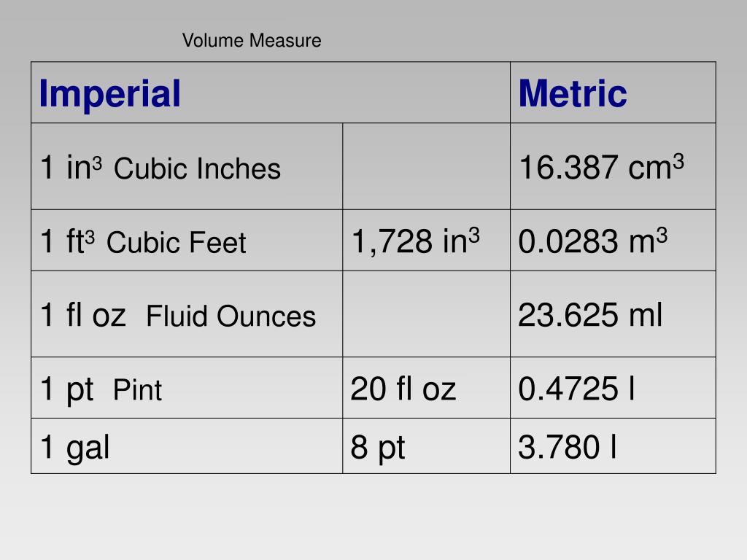This screenshot has height=560, width=747.
Task: Click empty cell beside Fluid Ounces
Action: tap(426, 314)
